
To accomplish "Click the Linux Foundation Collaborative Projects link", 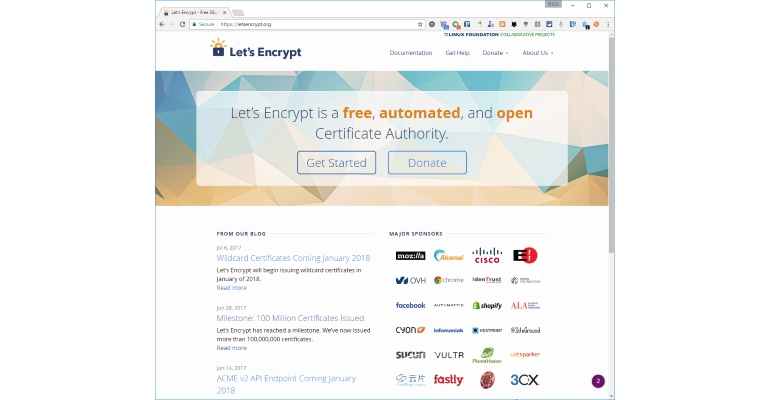I will (x=499, y=34).
